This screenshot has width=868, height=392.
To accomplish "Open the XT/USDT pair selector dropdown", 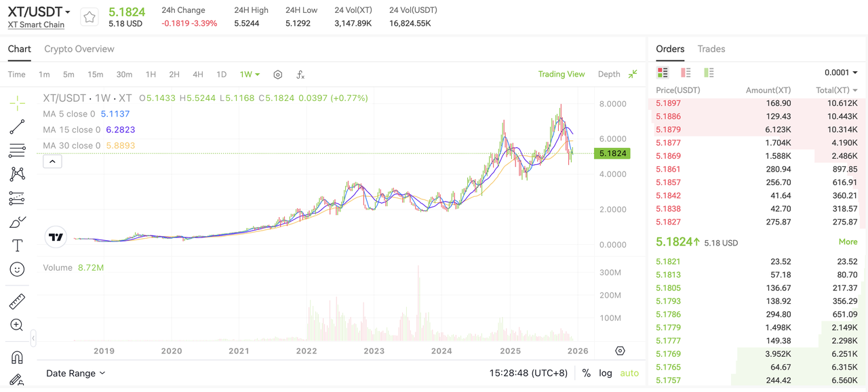I will [x=39, y=12].
